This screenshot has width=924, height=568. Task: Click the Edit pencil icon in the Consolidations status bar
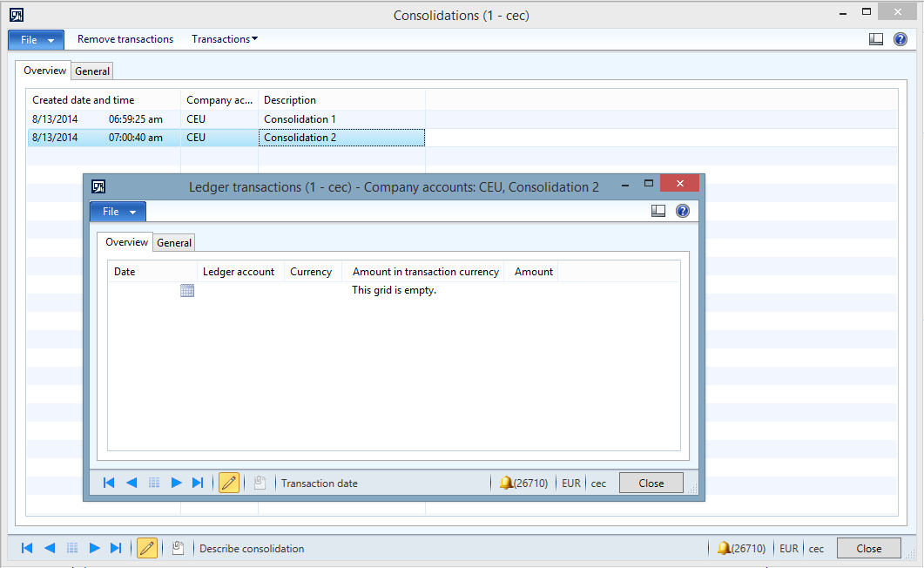[x=147, y=548]
